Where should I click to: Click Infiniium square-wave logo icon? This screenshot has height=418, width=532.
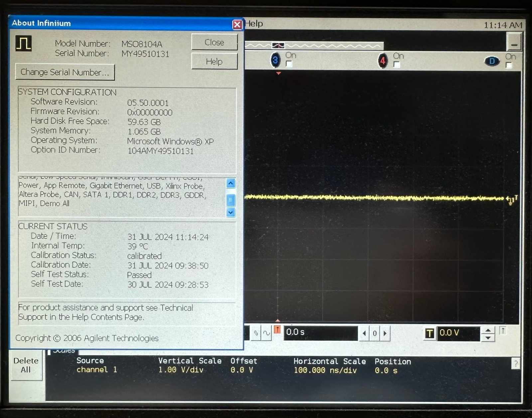(x=24, y=44)
